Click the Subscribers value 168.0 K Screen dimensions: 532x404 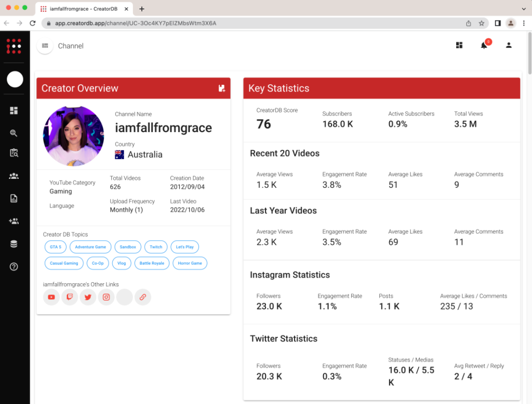coord(338,124)
